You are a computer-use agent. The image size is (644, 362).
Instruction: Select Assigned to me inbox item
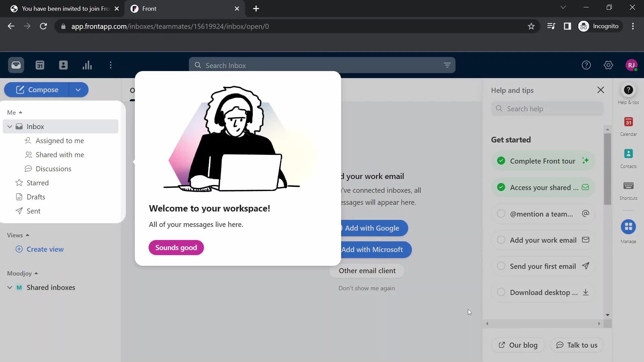pos(60,140)
